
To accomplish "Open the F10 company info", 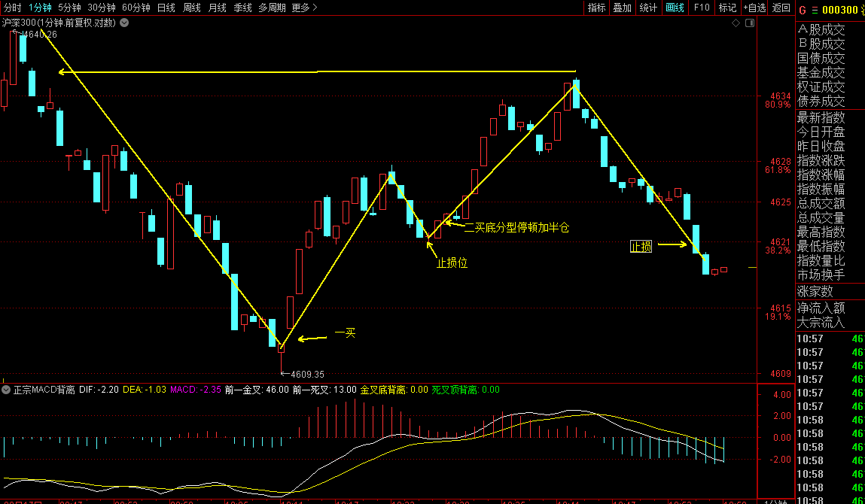I will [x=701, y=8].
